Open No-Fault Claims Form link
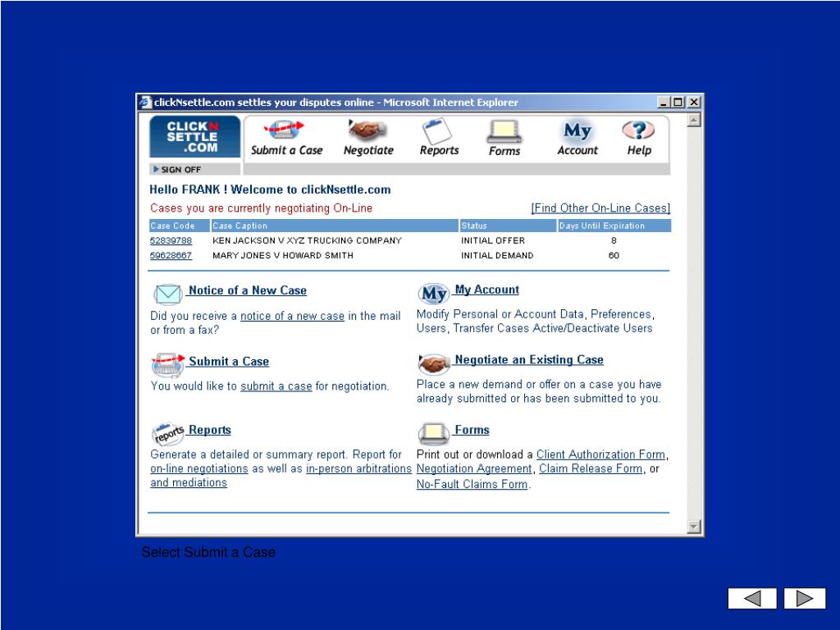 [x=472, y=484]
